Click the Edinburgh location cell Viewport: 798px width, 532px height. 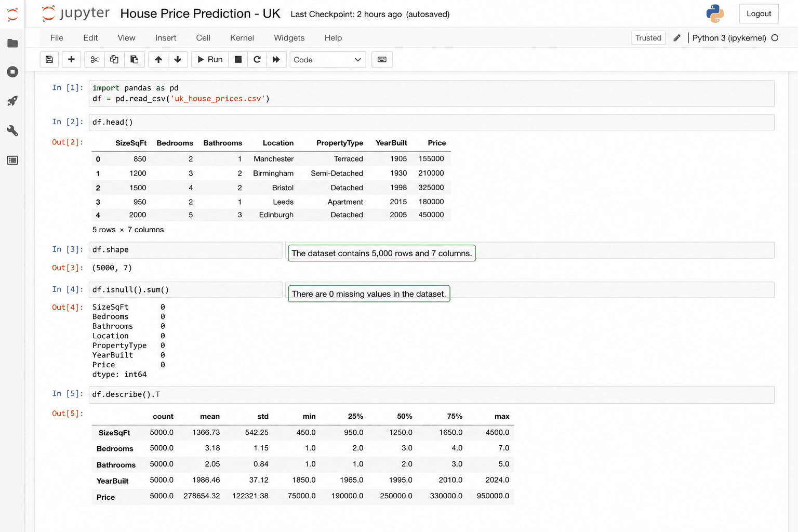(276, 215)
